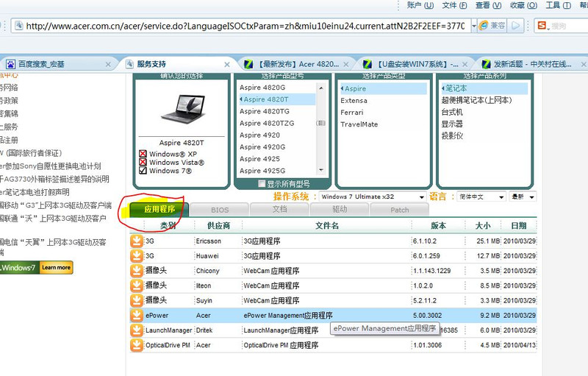Switch to the BIOS tab
588x376 pixels.
(220, 210)
